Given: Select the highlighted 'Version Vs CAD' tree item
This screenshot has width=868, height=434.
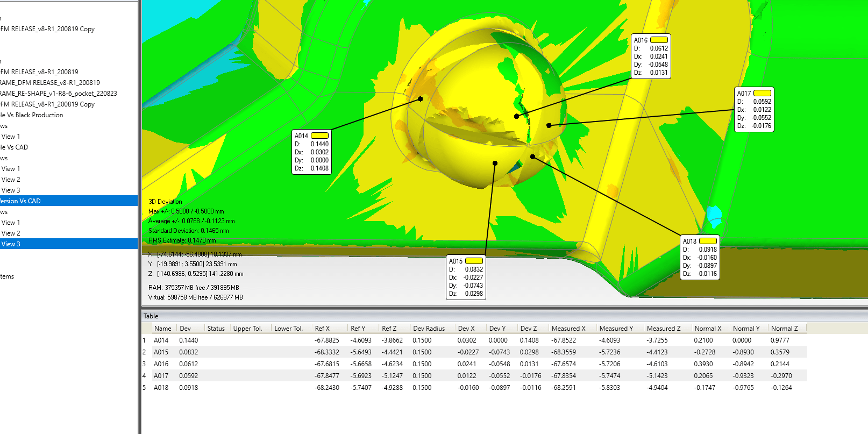Looking at the screenshot, I should tap(69, 201).
